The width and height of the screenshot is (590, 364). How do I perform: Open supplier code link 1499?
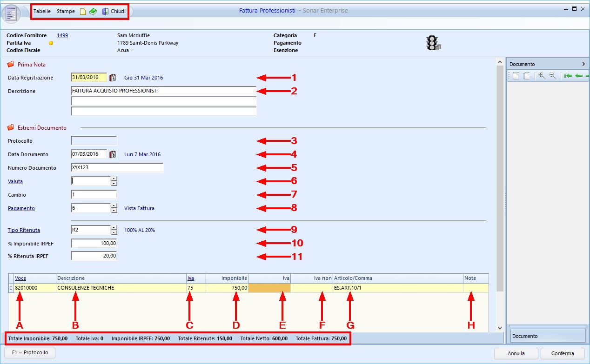(x=62, y=35)
